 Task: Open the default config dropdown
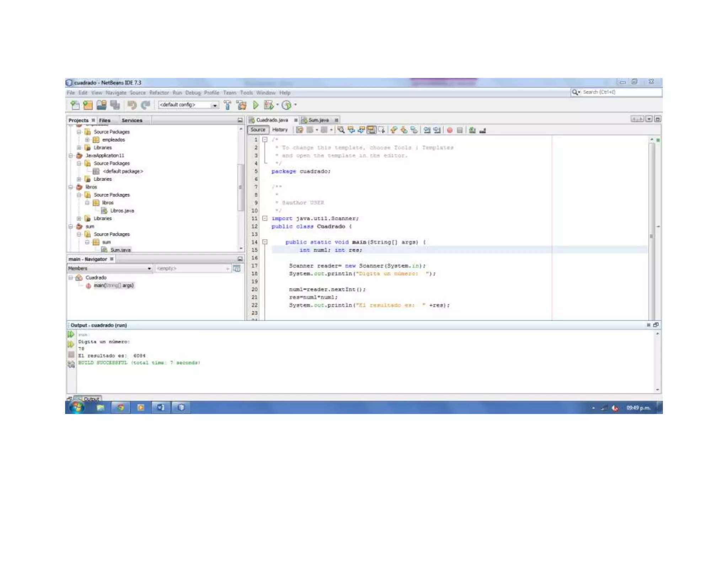click(214, 105)
